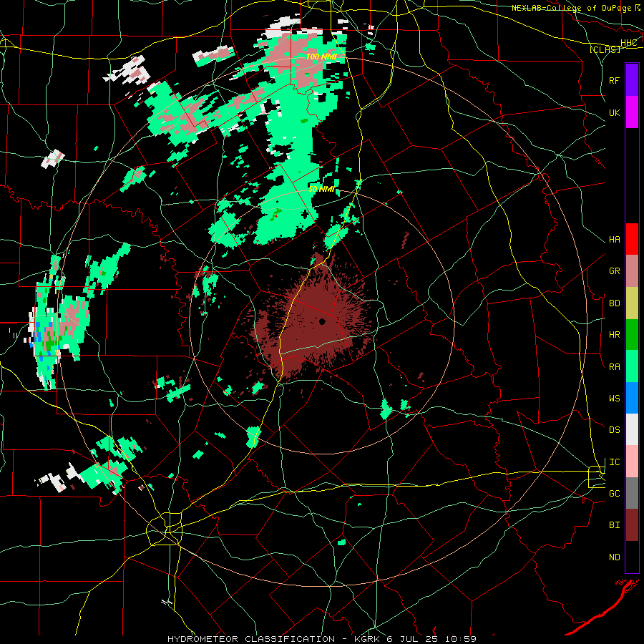Click the DS label beside the legend
The height and width of the screenshot is (644, 644).
[x=614, y=430]
